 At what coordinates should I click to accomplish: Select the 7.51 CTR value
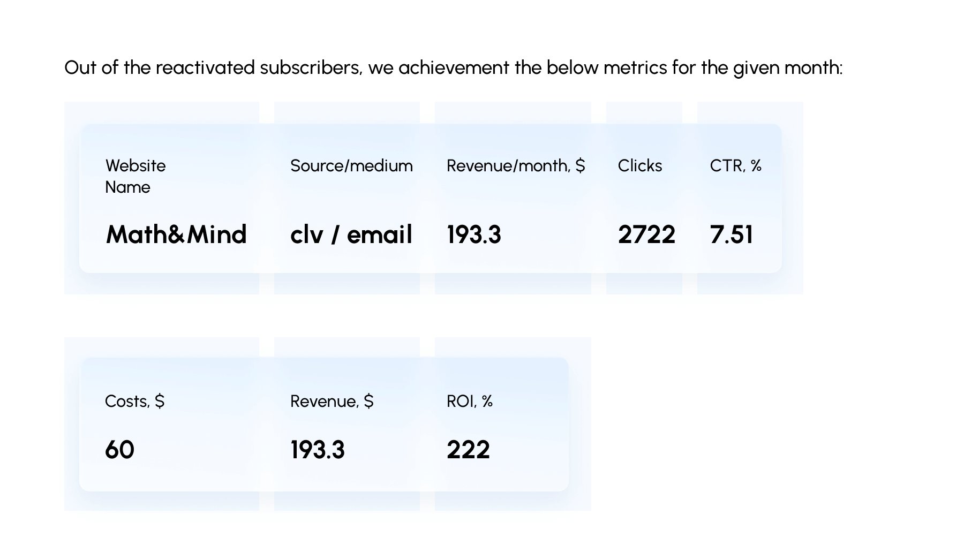point(732,234)
